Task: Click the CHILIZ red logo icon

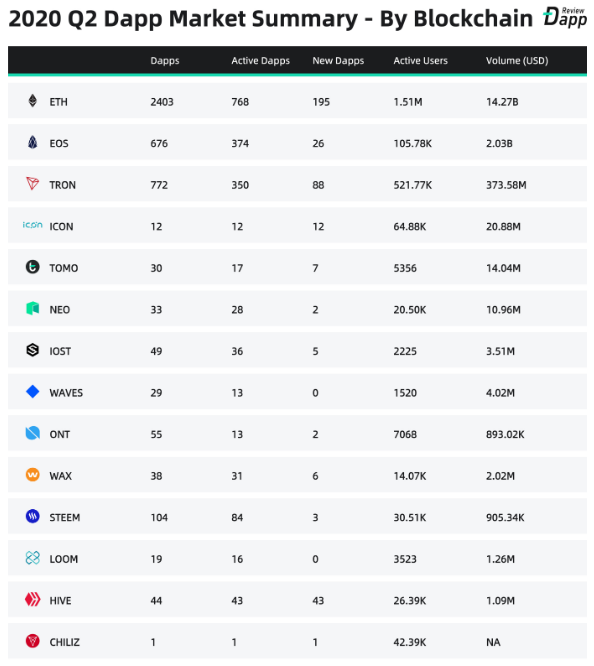Action: 33,641
